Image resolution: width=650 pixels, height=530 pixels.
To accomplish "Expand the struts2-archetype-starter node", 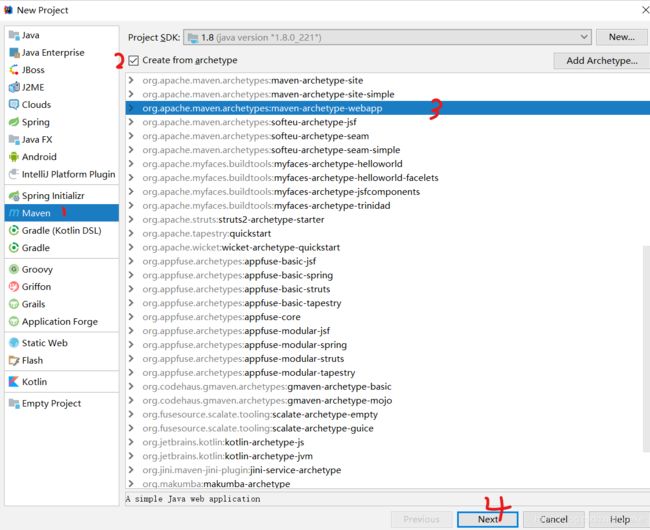I will (131, 219).
